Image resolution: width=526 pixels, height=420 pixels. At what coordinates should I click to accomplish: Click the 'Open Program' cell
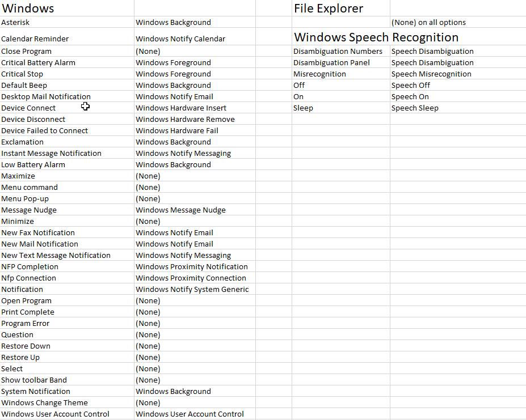click(67, 300)
